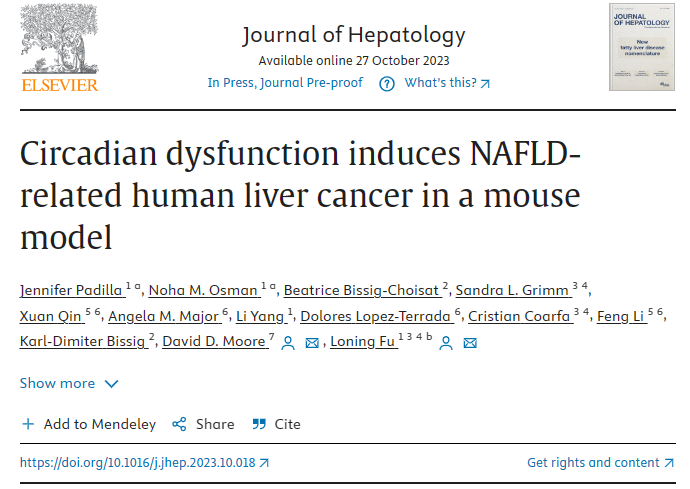Screen dimensions: 690x489
Task: Open the What's this? external link
Action: pyautogui.click(x=447, y=83)
